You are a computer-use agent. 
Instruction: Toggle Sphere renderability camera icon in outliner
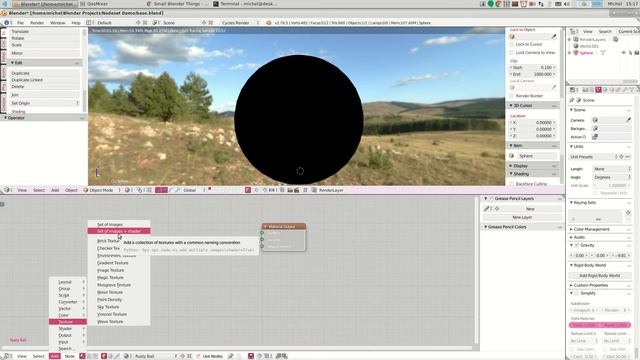coord(637,53)
